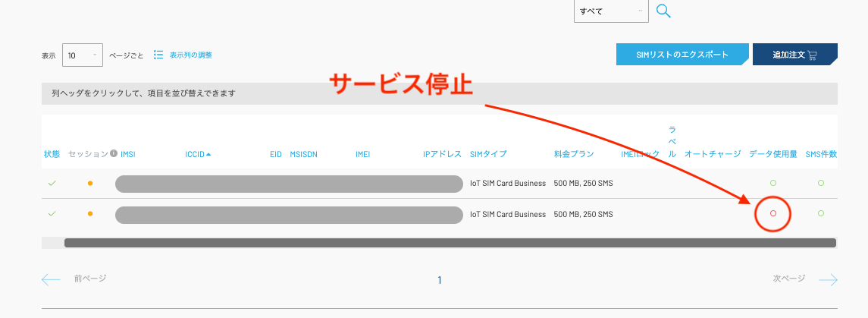Sort by IMSI column header
Viewport: 868px width, 318px height.
(128, 155)
